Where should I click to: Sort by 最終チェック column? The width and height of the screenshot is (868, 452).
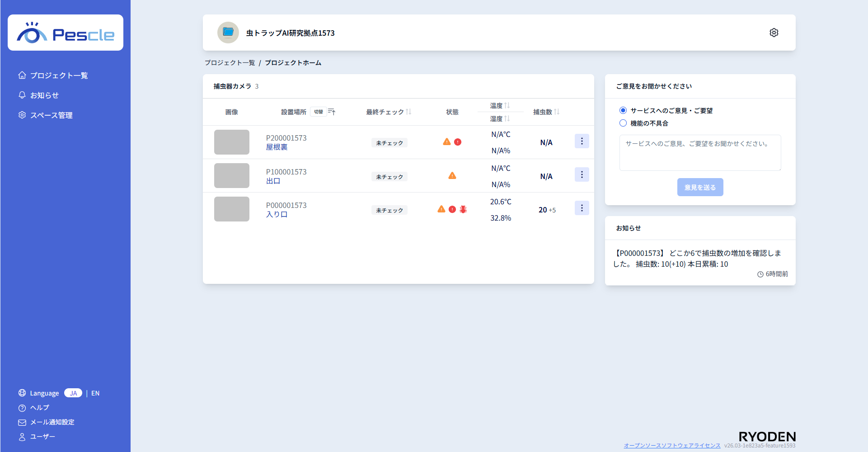(408, 112)
